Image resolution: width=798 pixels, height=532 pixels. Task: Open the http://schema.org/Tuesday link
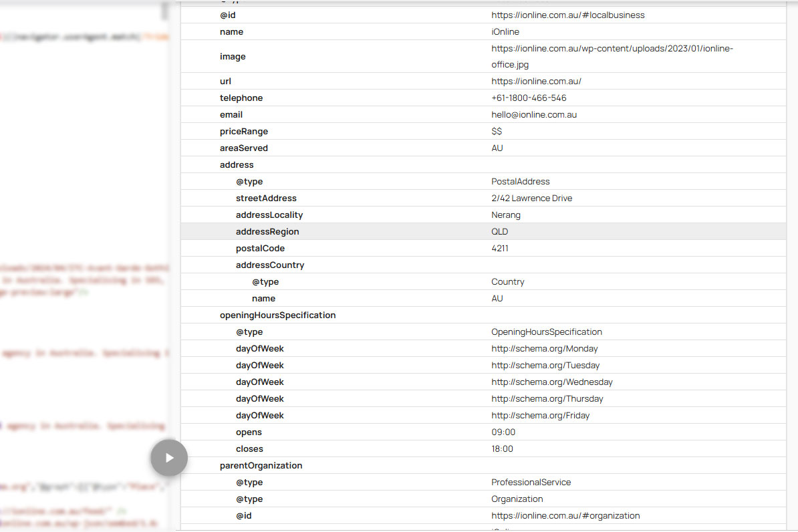545,366
